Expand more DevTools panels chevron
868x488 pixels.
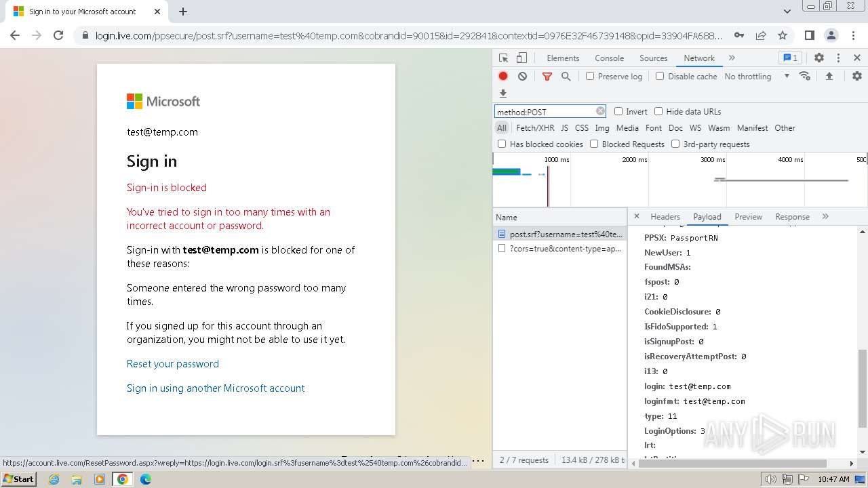click(x=732, y=58)
